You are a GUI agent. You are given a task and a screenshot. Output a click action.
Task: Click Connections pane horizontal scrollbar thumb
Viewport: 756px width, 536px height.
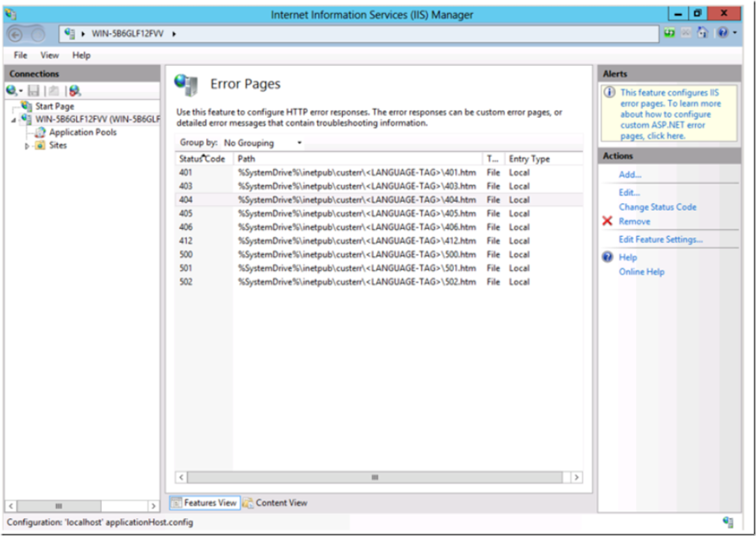pos(59,506)
